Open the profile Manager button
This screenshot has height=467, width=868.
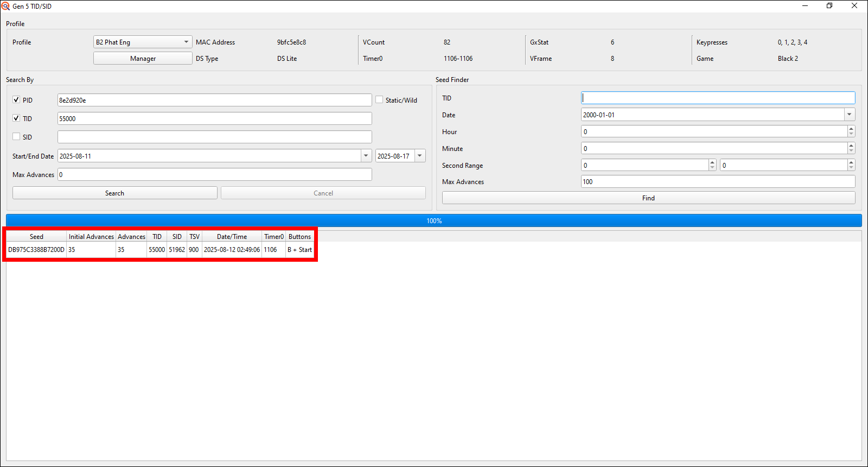[x=143, y=59]
